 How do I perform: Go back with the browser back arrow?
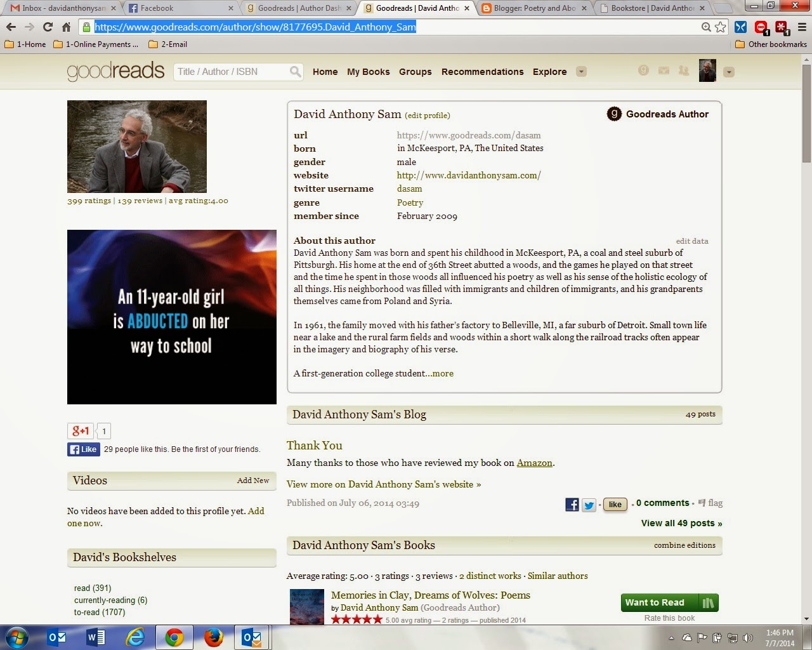tap(11, 27)
